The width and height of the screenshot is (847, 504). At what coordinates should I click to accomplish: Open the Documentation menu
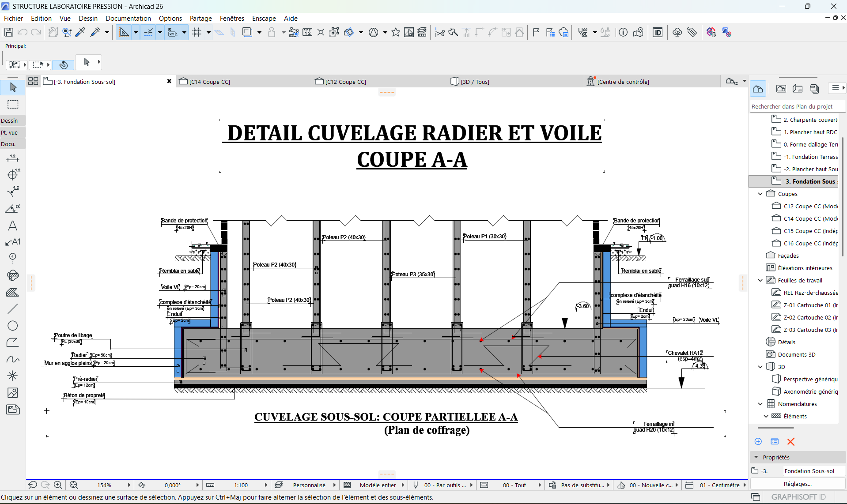point(128,18)
